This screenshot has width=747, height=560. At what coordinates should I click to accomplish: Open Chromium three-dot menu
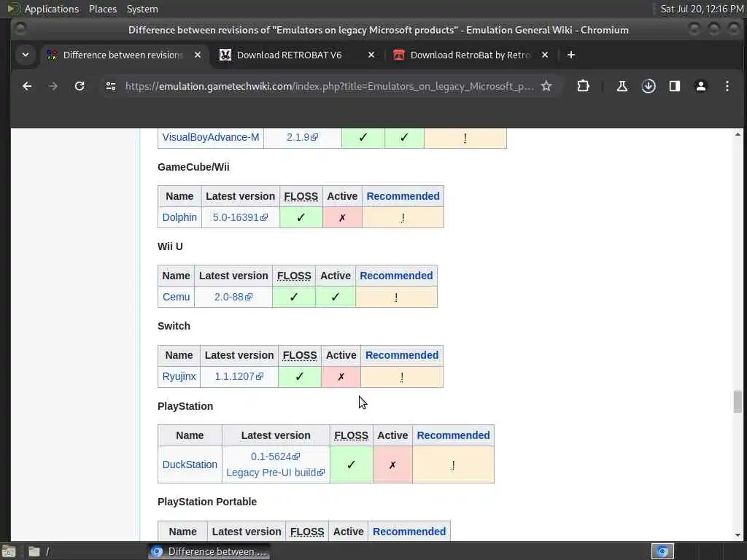727,86
